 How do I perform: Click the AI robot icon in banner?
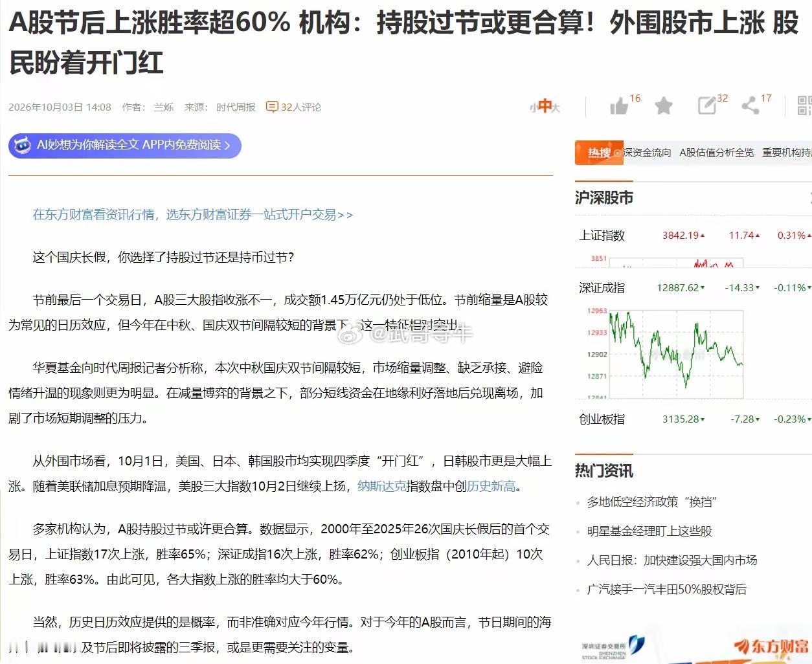click(x=23, y=146)
